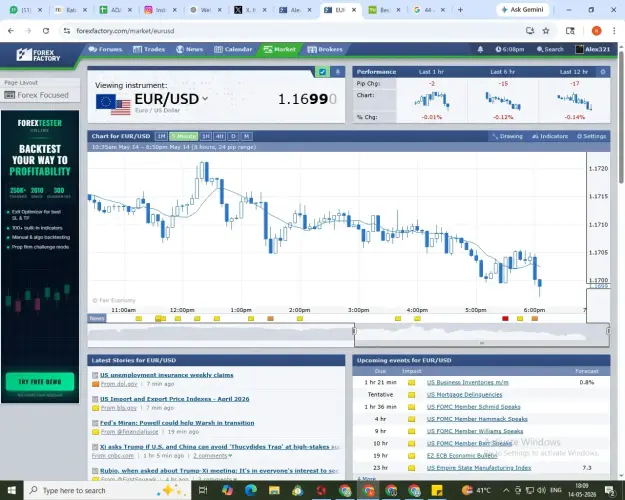Open the US Business Inventories m/m event
This screenshot has width=625, height=500.
[468, 382]
